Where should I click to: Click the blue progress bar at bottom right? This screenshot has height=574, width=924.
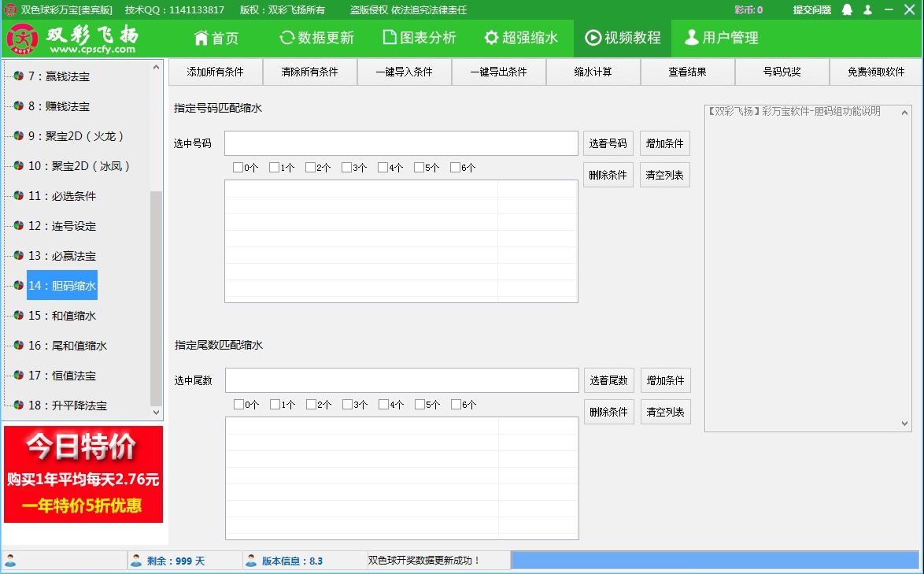[x=716, y=560]
